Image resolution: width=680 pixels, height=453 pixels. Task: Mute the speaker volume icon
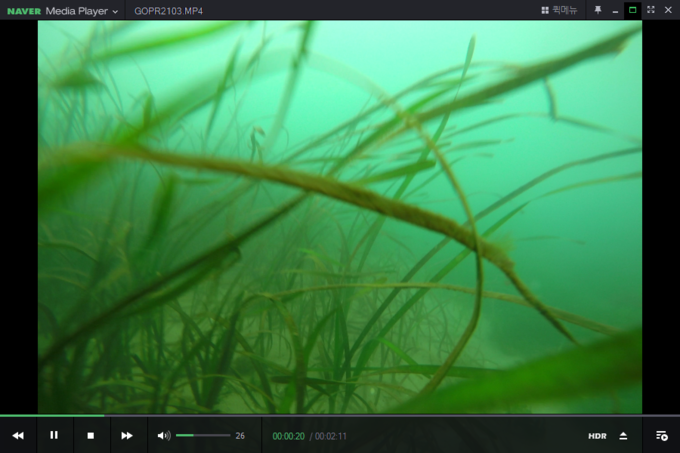point(163,435)
